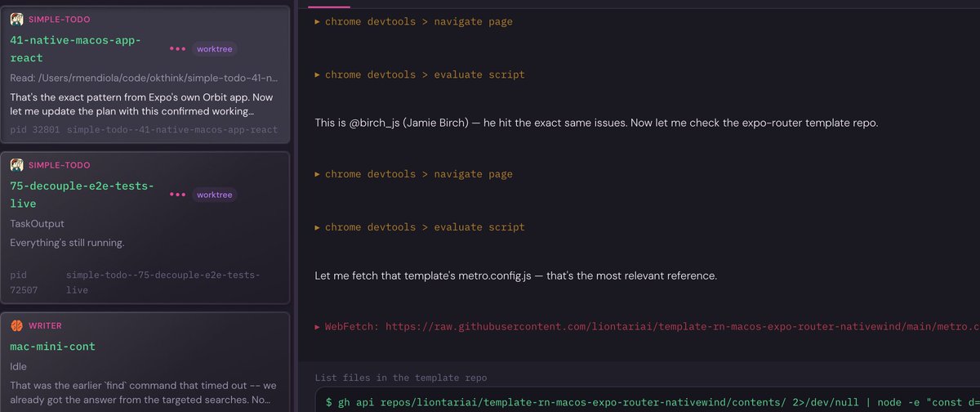Click worktree badge on 75-decouple-e2e-tests-live card
The image size is (980, 412).
(214, 195)
